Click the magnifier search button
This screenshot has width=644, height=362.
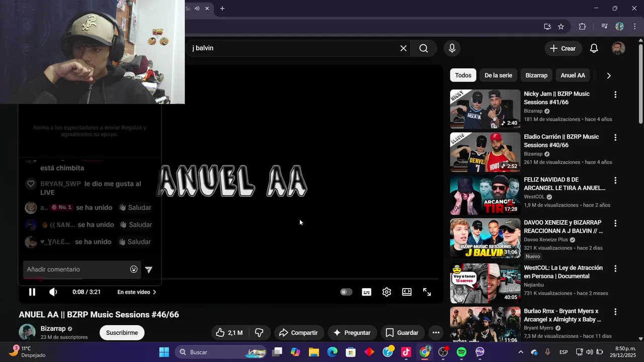tap(424, 48)
